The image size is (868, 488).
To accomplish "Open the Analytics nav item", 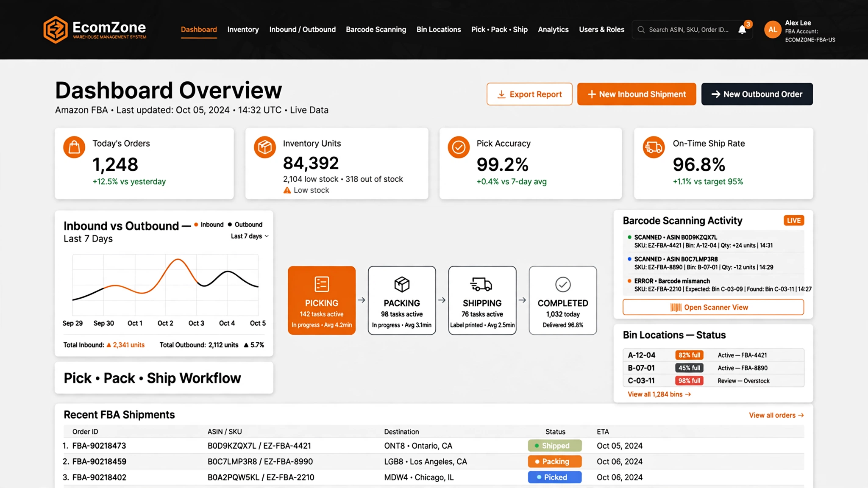I will [553, 30].
